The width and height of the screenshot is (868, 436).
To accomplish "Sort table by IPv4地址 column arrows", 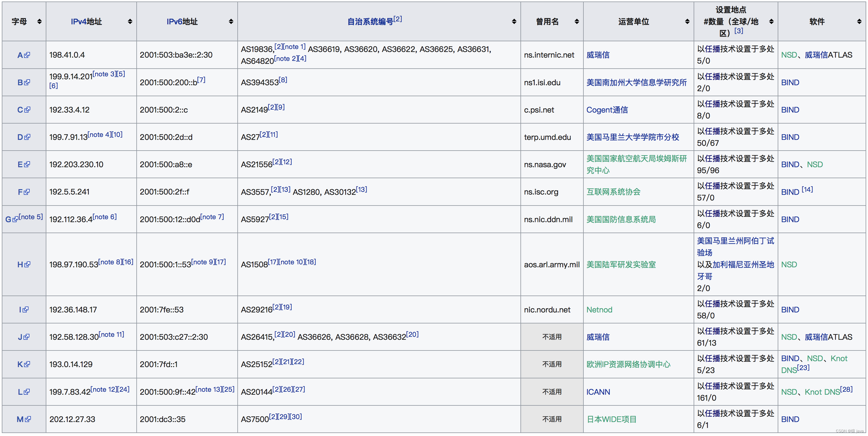I will point(130,22).
